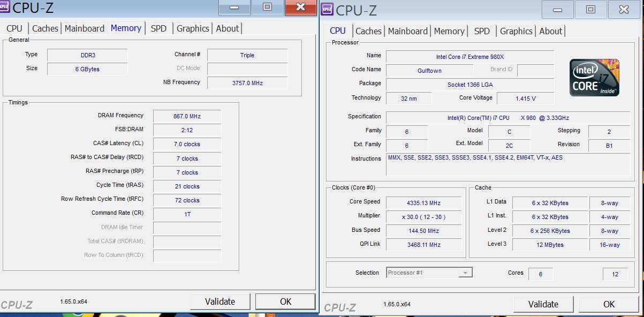The height and width of the screenshot is (317, 644).
Task: Click the tRFC 72 clocks value
Action: [187, 200]
